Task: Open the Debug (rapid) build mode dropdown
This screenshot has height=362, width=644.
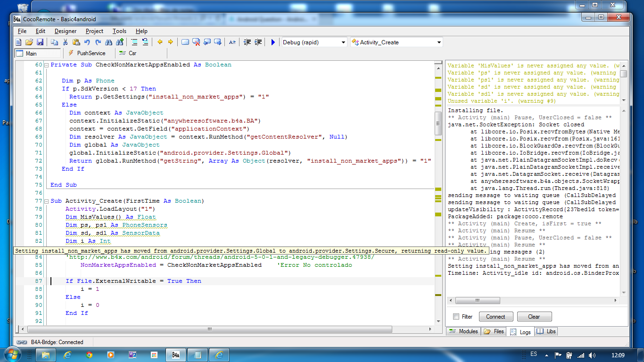Action: [343, 42]
